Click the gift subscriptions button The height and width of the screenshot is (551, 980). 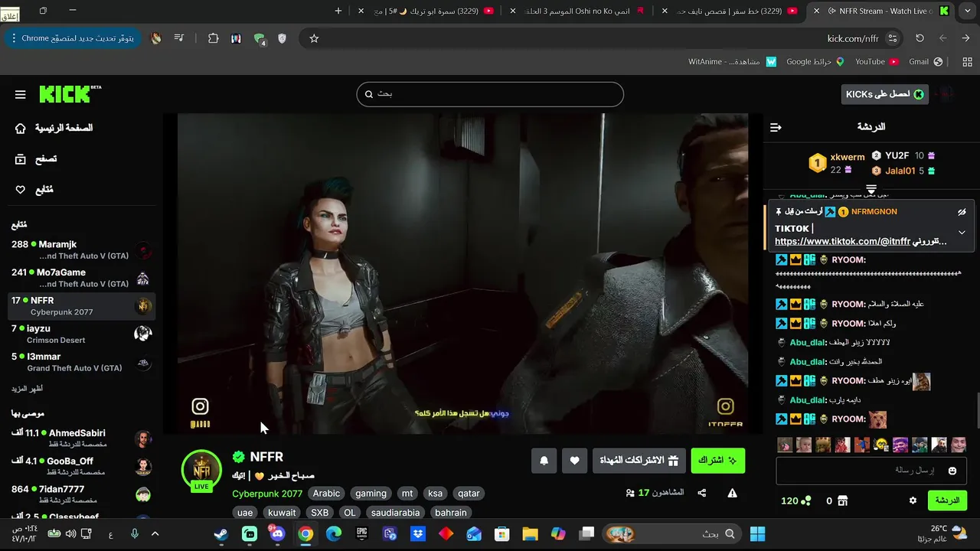click(x=639, y=460)
